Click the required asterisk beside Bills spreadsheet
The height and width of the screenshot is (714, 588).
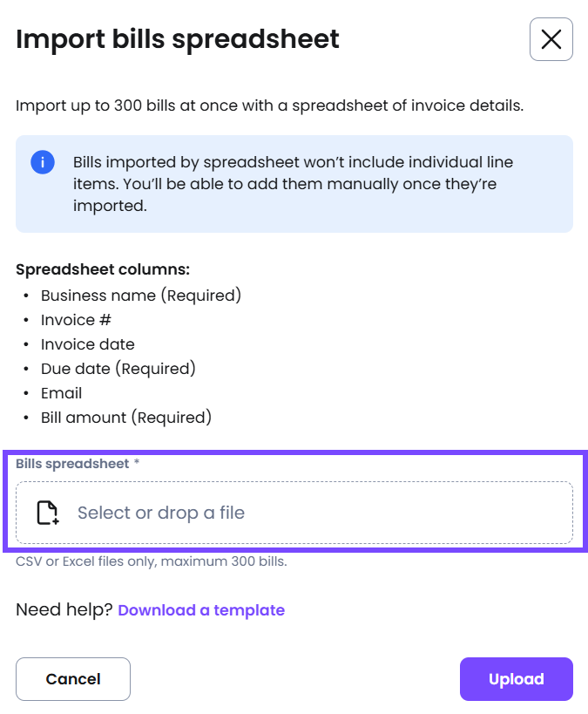click(137, 463)
